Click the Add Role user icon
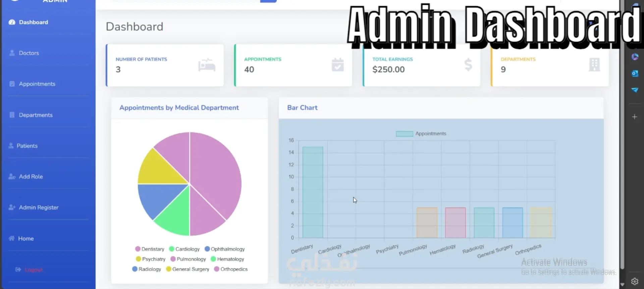644x289 pixels. click(12, 176)
